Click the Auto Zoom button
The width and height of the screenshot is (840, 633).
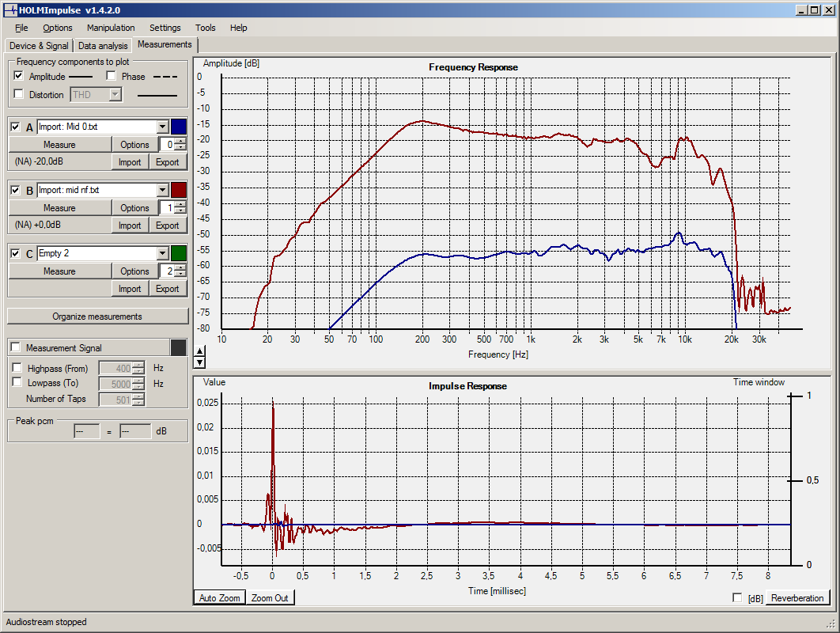coord(220,597)
